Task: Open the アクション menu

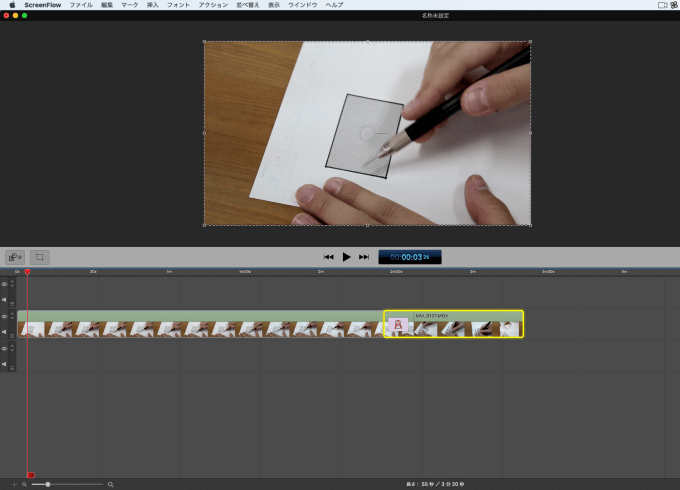Action: 213,5
